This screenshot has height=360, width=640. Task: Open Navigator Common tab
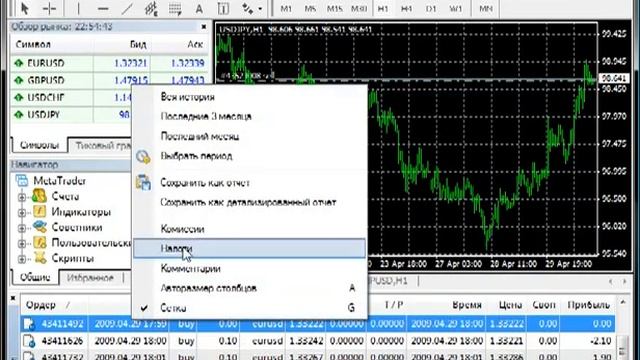tap(35, 278)
